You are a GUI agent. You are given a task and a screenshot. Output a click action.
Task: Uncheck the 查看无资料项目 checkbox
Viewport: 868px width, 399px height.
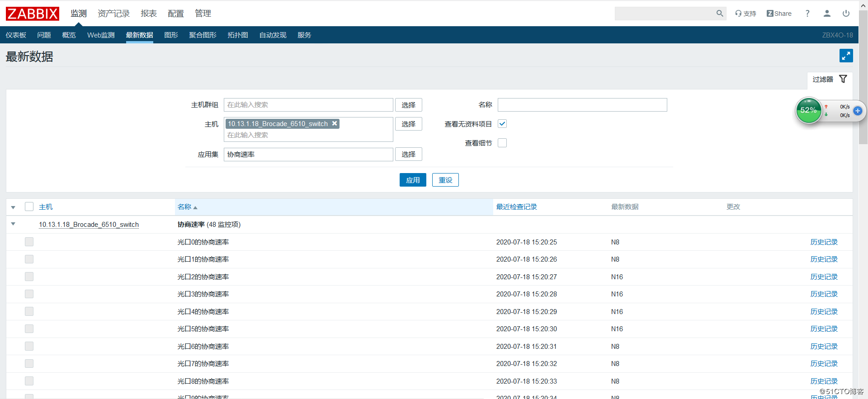tap(502, 124)
